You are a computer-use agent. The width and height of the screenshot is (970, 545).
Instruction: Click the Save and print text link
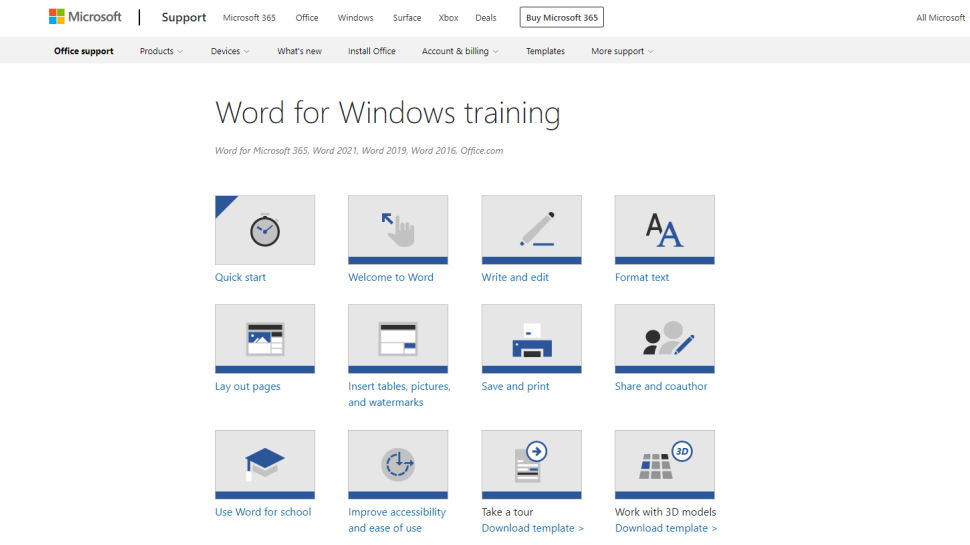tap(515, 386)
